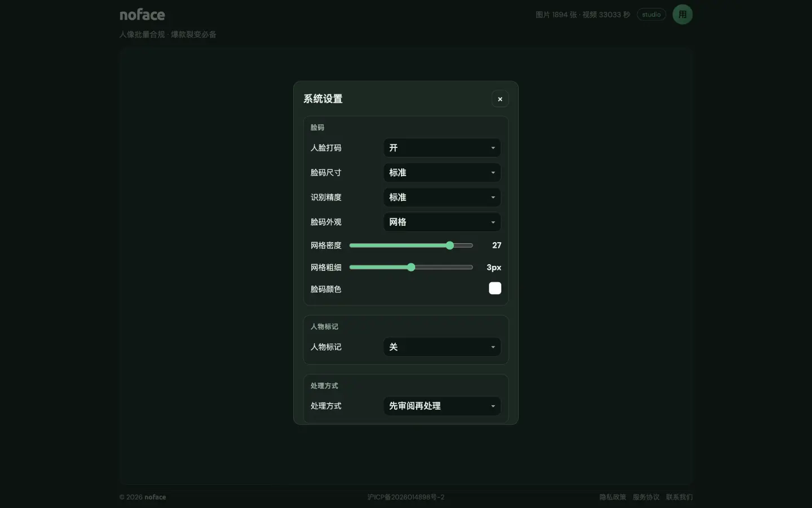
Task: Open the 脸码尺寸 dropdown
Action: (442, 173)
